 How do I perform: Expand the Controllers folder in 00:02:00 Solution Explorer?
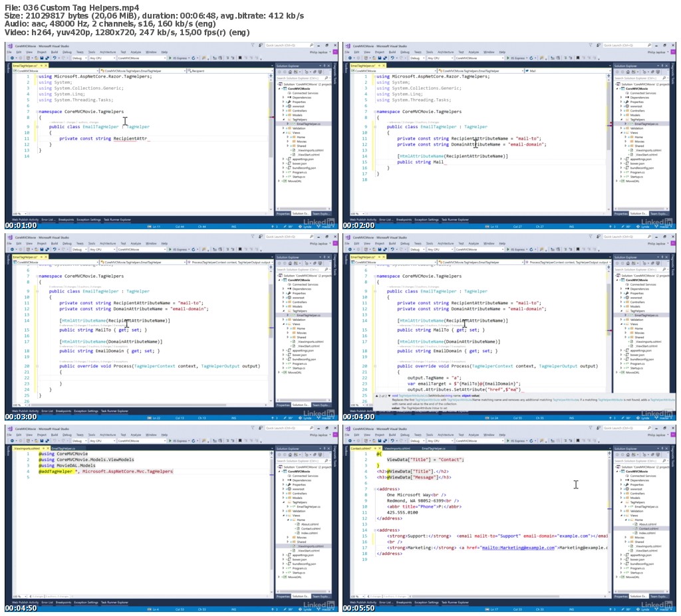tap(621, 111)
